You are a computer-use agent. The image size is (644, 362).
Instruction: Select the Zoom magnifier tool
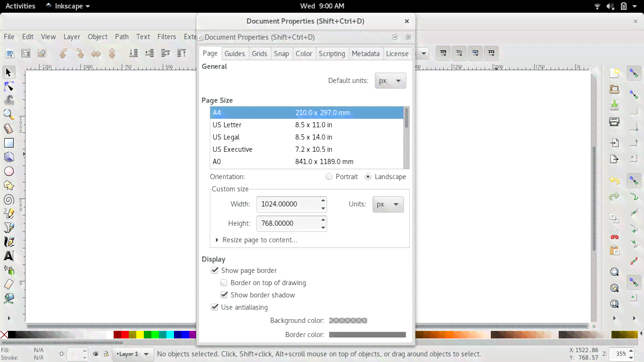point(9,115)
